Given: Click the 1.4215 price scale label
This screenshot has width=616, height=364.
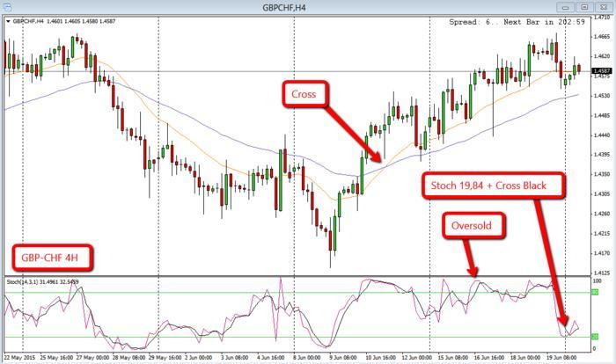Looking at the screenshot, I should tap(601, 233).
